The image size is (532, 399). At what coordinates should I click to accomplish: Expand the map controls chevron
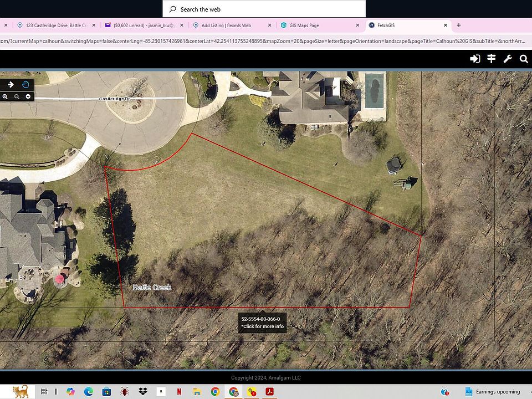[x=28, y=96]
